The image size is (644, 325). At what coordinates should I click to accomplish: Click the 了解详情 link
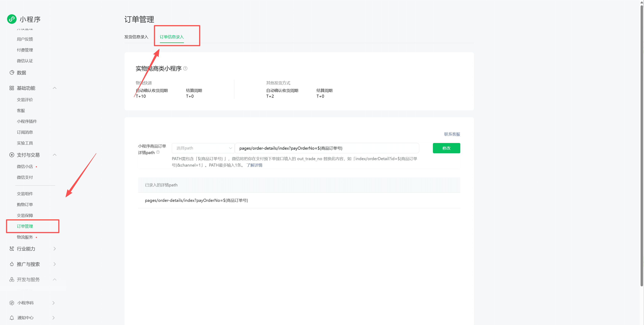[x=254, y=165]
